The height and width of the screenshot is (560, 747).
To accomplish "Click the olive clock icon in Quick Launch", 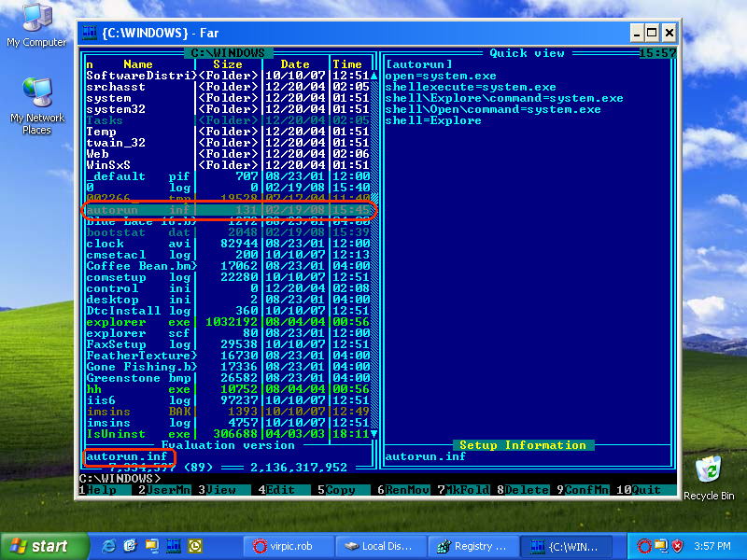I will (x=195, y=546).
